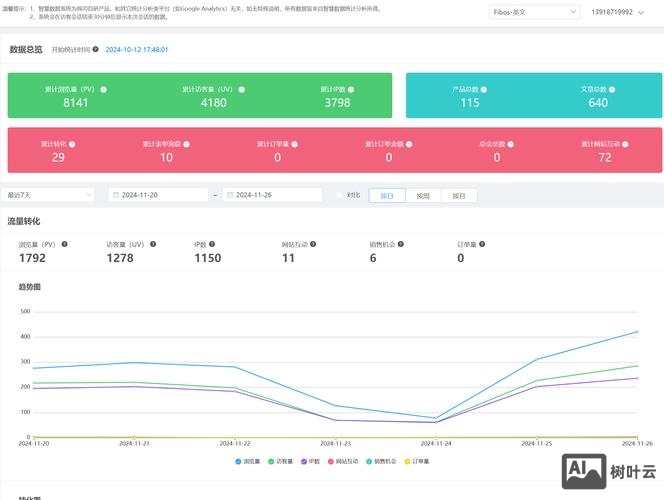Click info icon next to 开始统计时间
The height and width of the screenshot is (500, 664).
click(x=96, y=49)
